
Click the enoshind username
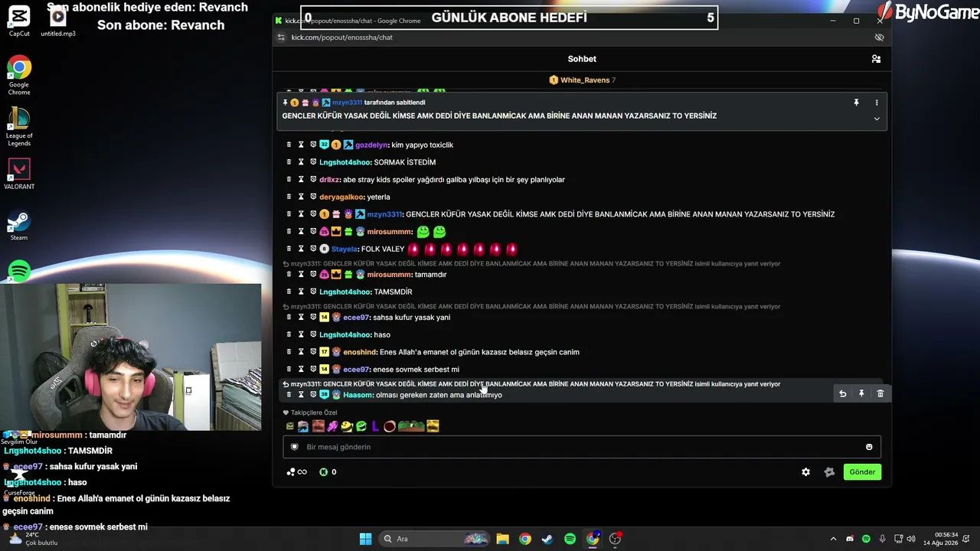360,352
